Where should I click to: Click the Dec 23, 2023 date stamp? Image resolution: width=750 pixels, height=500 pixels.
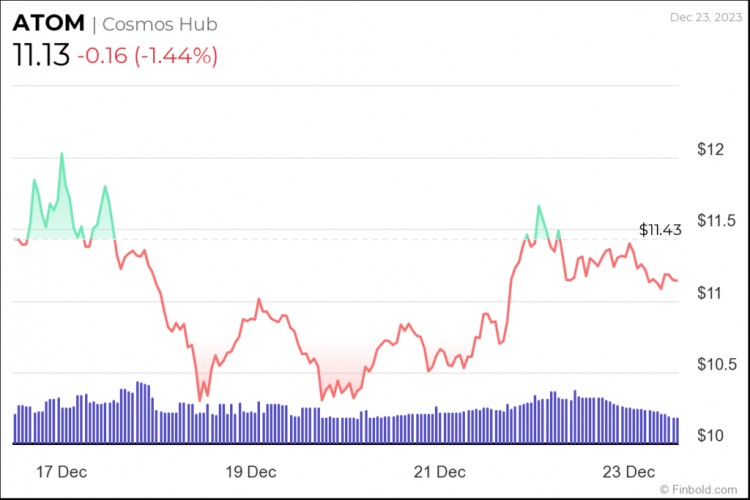coord(706,17)
